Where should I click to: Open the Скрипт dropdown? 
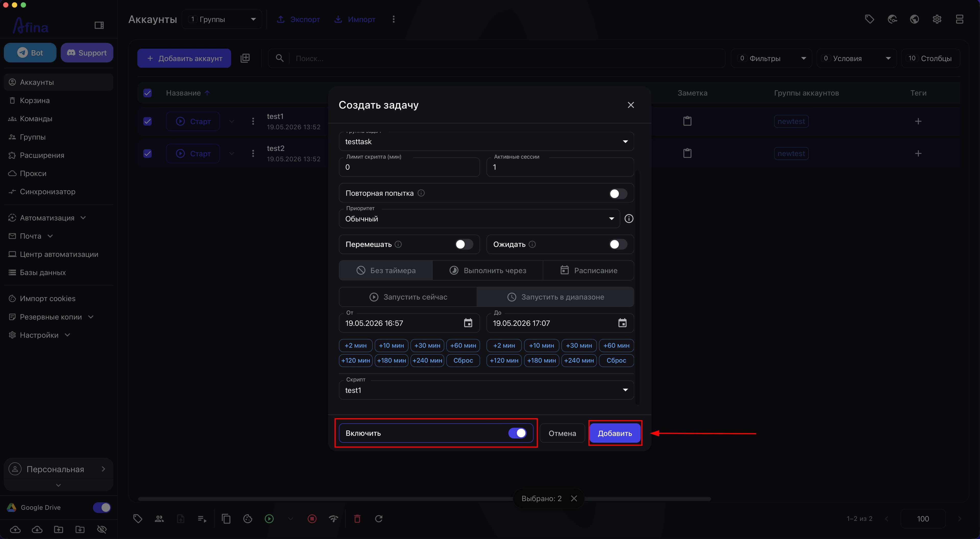[486, 390]
